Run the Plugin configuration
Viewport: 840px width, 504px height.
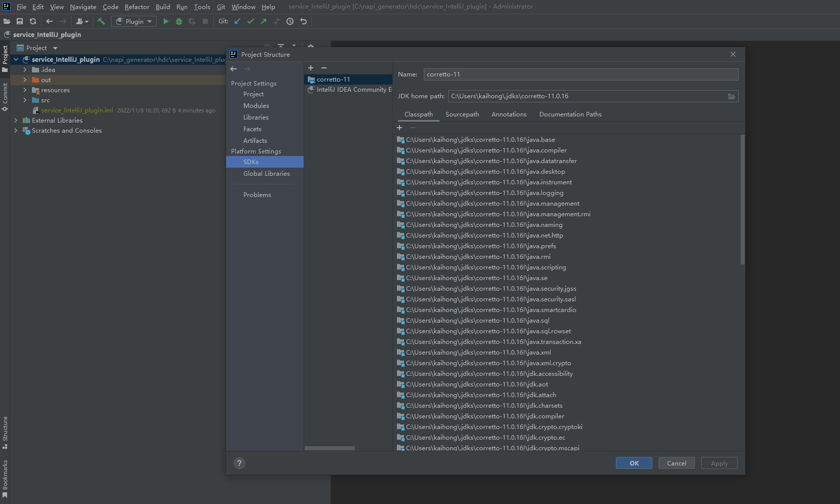[x=166, y=21]
